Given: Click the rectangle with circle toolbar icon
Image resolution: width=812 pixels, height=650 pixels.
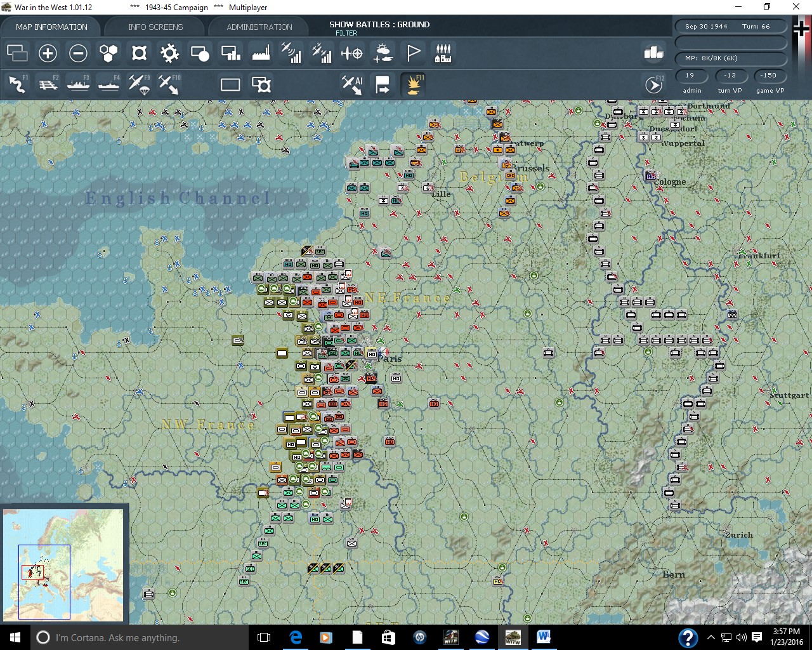Looking at the screenshot, I should coord(200,53).
